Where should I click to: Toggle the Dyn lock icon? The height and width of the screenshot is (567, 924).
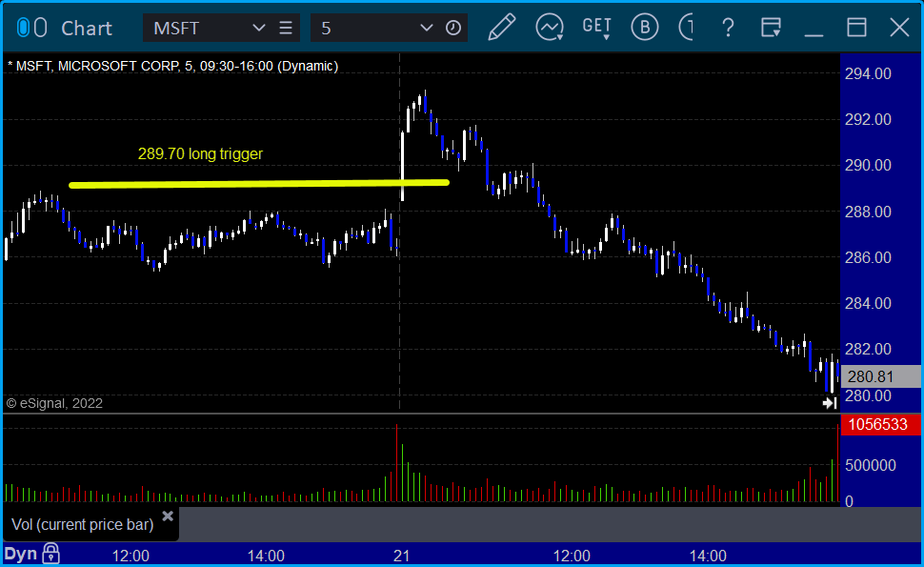(50, 554)
